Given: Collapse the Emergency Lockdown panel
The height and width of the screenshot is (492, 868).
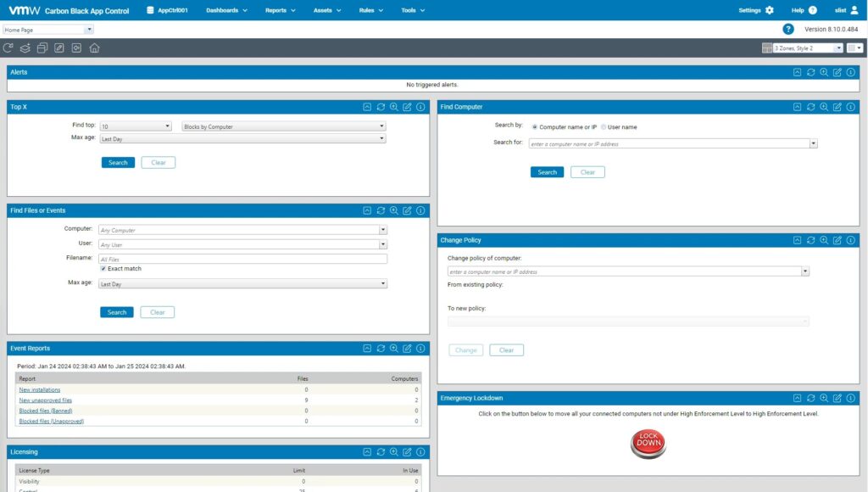Looking at the screenshot, I should click(797, 398).
